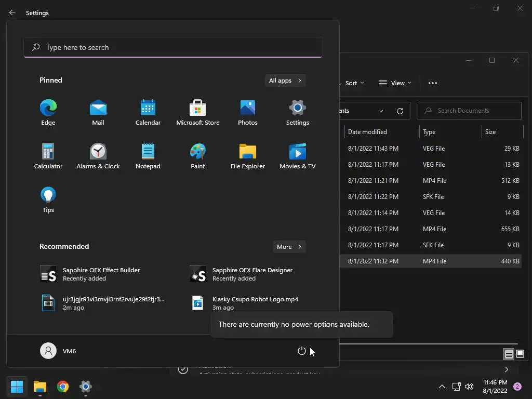Launch Google Chrome from the taskbar

63,387
